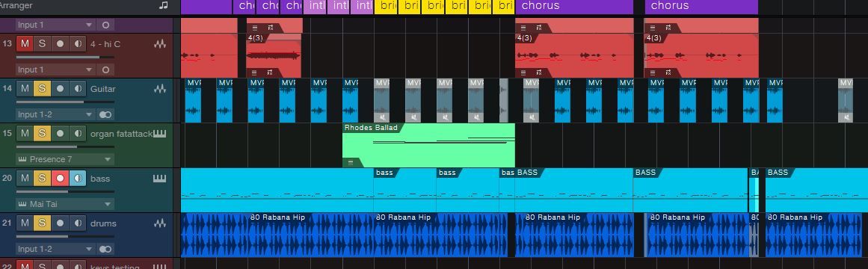Click keys testing track keyboard icon

tap(160, 266)
